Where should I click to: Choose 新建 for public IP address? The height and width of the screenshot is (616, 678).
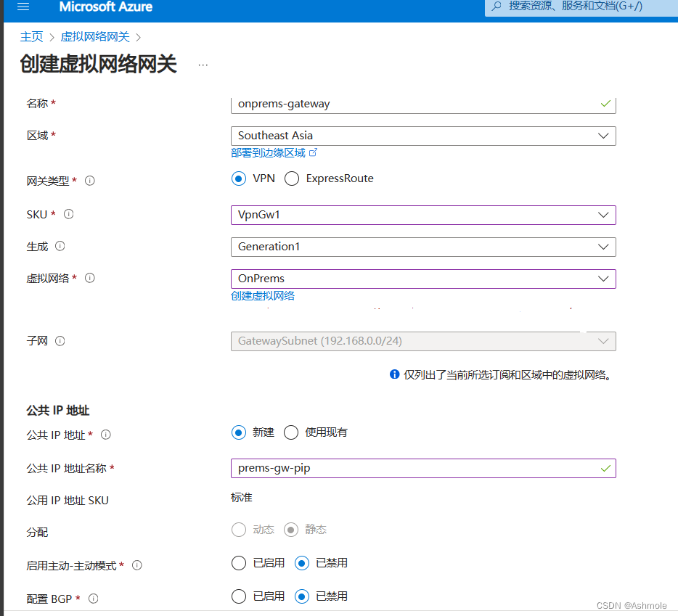(239, 432)
